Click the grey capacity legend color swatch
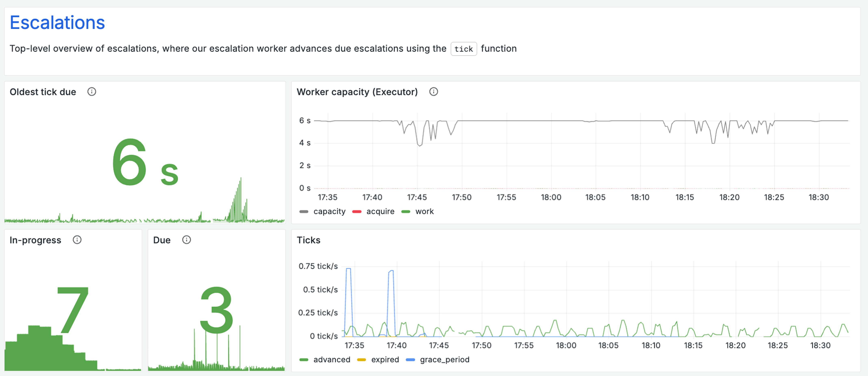This screenshot has height=376, width=868. click(x=304, y=212)
